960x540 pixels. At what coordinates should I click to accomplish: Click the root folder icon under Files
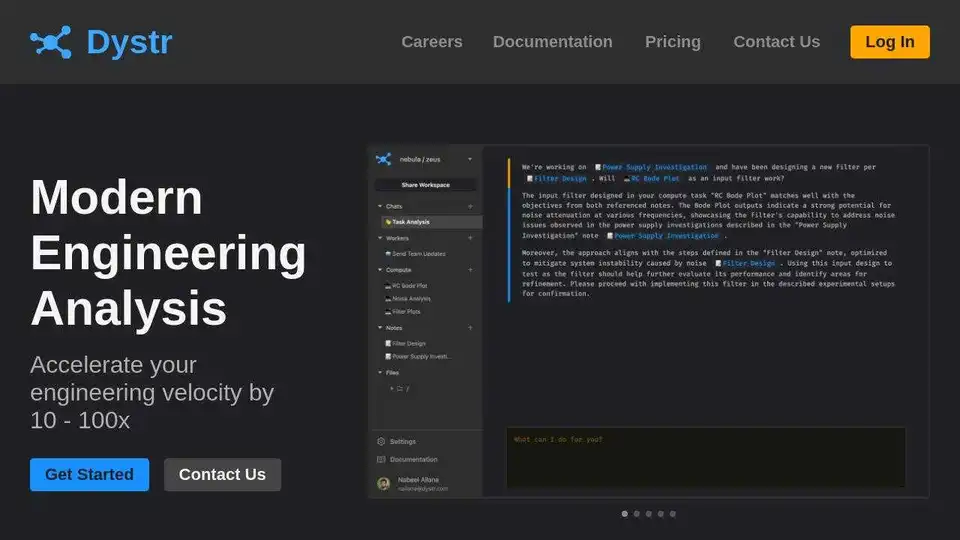[400, 389]
